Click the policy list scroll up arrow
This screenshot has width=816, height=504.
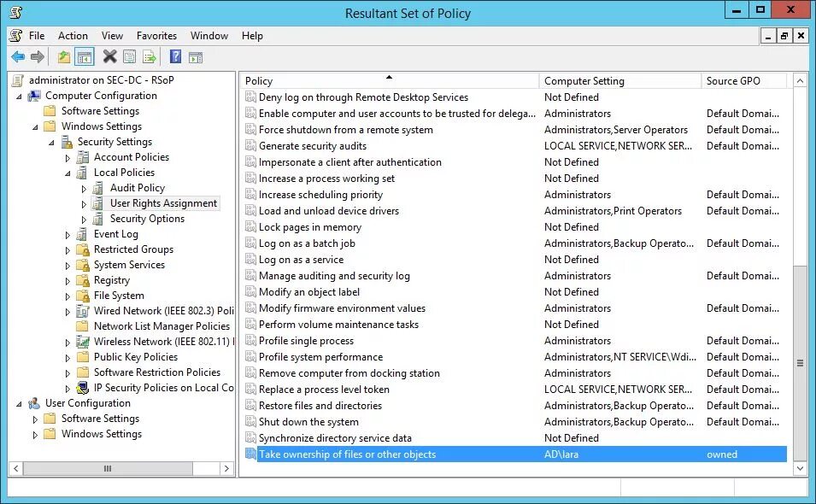pos(800,80)
